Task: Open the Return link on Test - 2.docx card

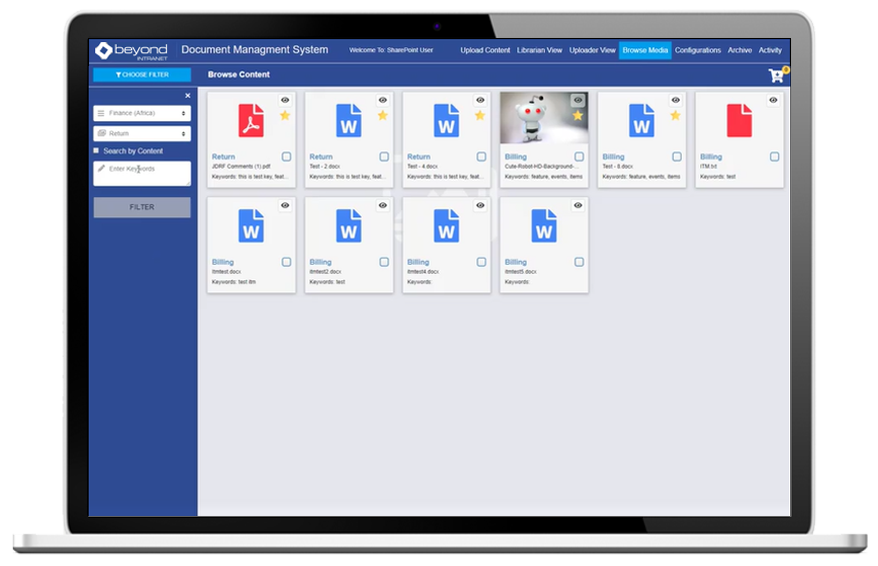Action: (x=321, y=157)
